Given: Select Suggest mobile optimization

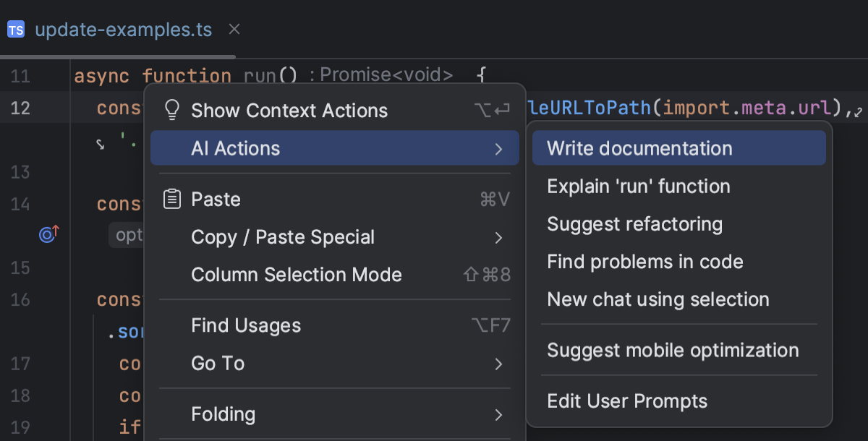Looking at the screenshot, I should 673,350.
